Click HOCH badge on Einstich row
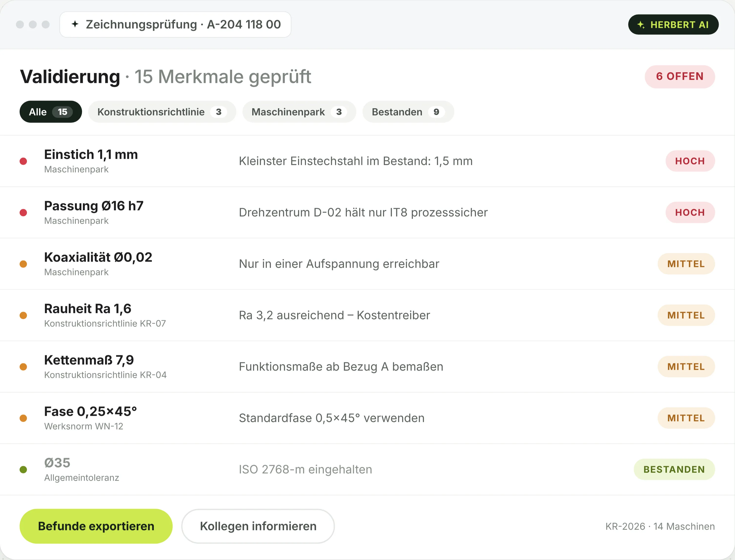735x560 pixels. 690,161
